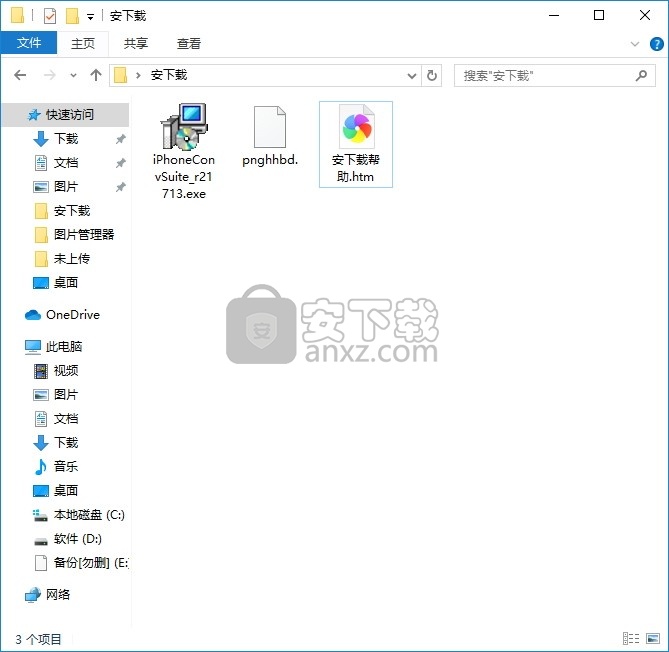Maximize the 安下载 Explorer window

(x=599, y=16)
